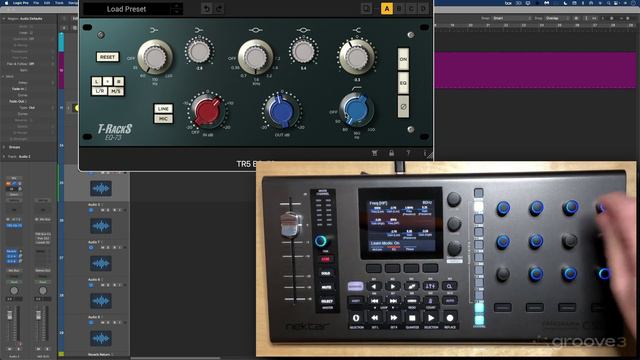Step presets with arrows beside Load Preset
Screen dimensions: 640x360
pyautogui.click(x=177, y=9)
